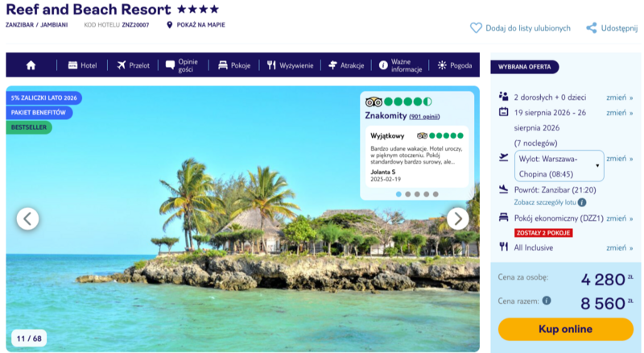Open Wylot Warszawa-Chopina departure dropdown
This screenshot has height=353, width=644.
pyautogui.click(x=559, y=166)
